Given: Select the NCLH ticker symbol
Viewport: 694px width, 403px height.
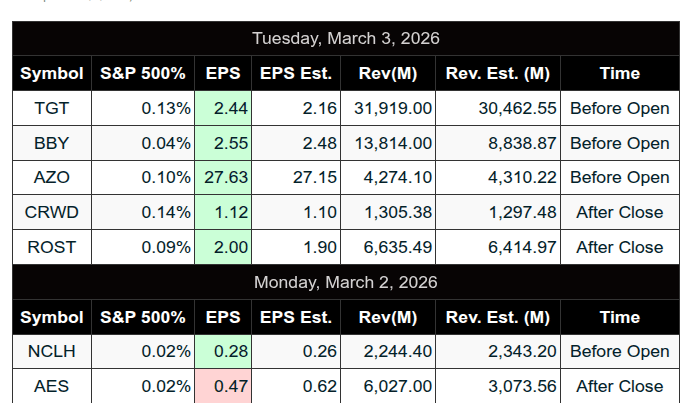Looking at the screenshot, I should (52, 351).
